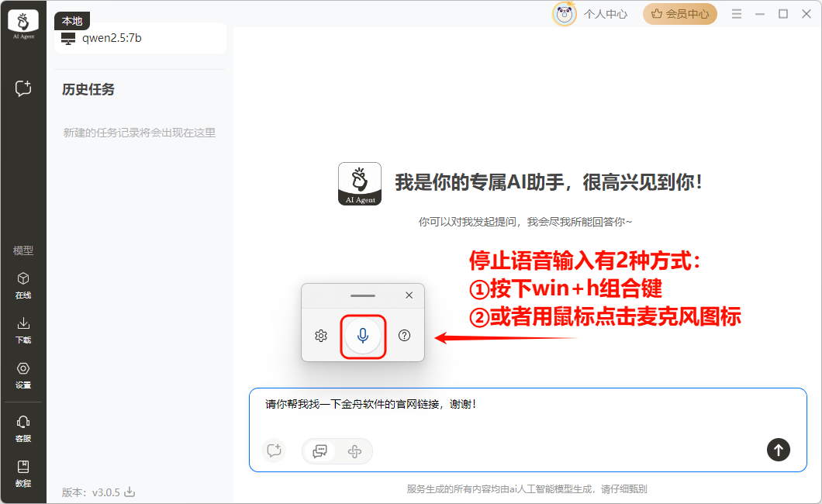The width and height of the screenshot is (822, 504).
Task: Click new conversation icon inside the input box
Action: (273, 450)
